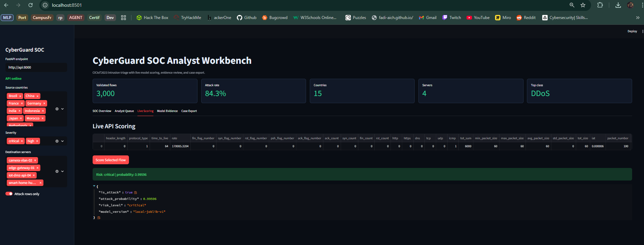Click the tot_sum cell value 6000
The image size is (644, 245).
[x=466, y=146]
